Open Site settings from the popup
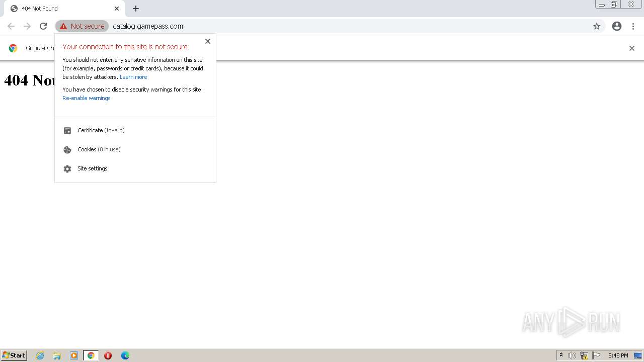 [135, 168]
